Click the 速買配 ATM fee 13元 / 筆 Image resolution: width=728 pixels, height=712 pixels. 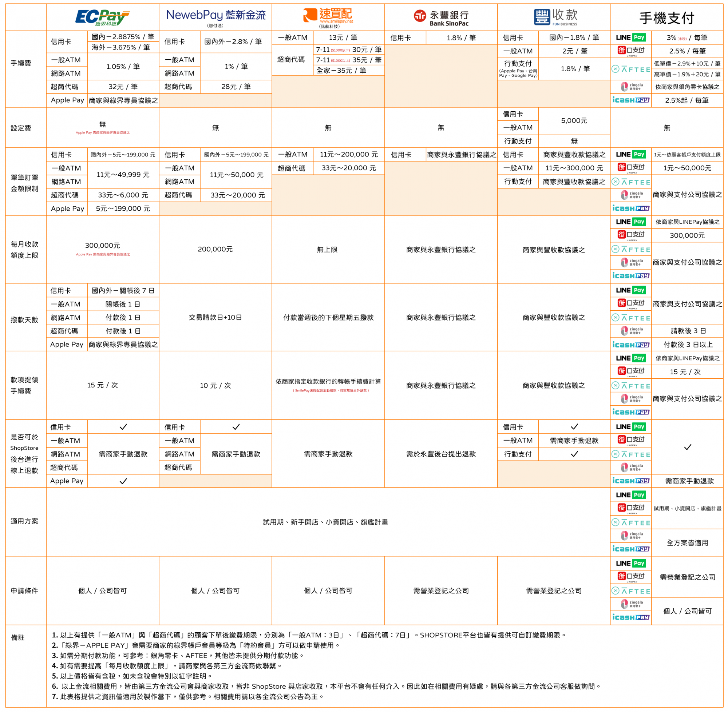point(343,37)
